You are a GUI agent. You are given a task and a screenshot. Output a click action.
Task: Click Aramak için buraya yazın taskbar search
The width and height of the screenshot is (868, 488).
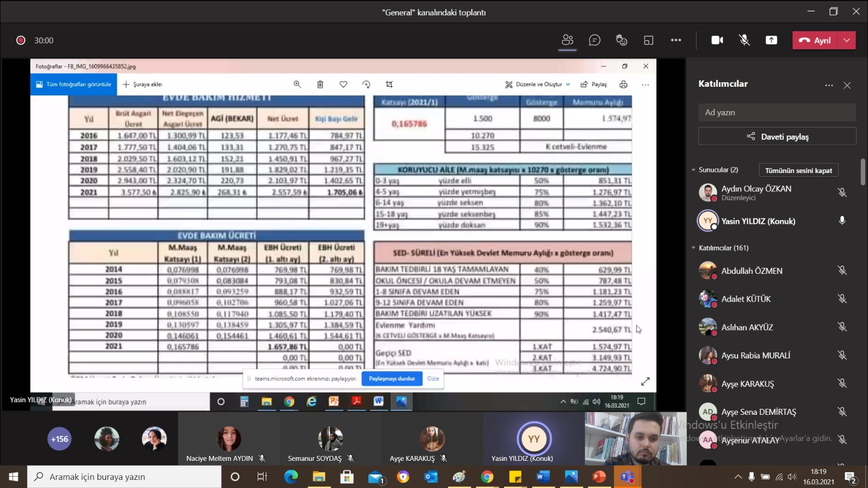point(125,477)
